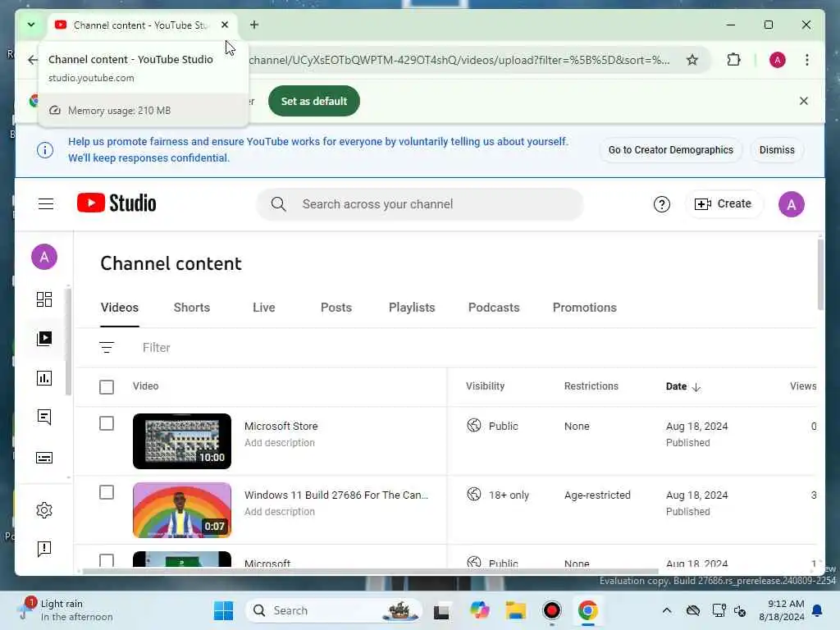
Task: Open the channel avatar in the left sidebar
Action: (x=44, y=257)
